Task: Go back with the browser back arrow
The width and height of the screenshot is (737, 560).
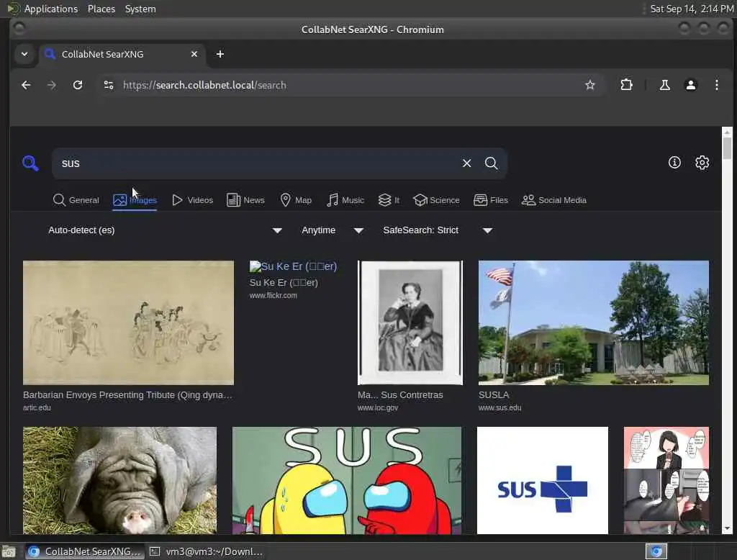Action: point(27,85)
